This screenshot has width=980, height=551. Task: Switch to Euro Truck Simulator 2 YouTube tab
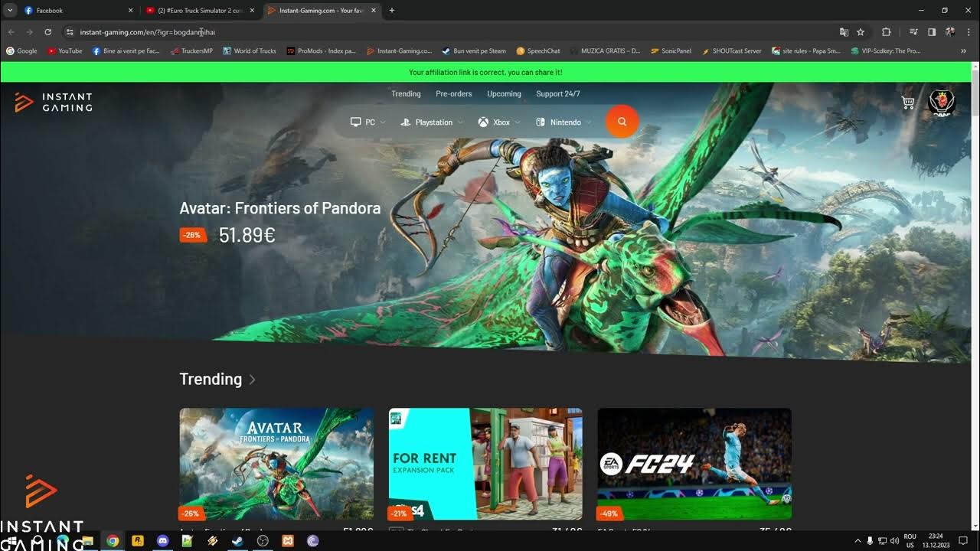(201, 11)
